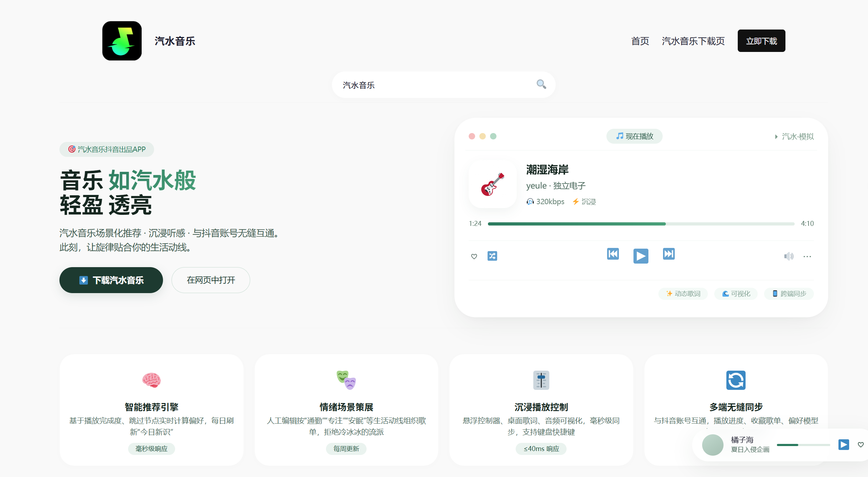Click the guitar album cover thumbnail
868x477 pixels.
pos(493,184)
